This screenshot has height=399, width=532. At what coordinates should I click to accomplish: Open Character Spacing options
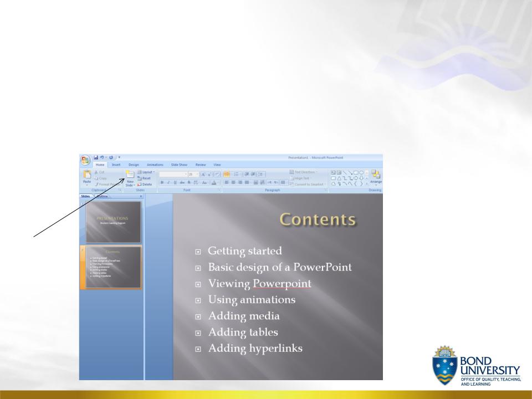tap(196, 182)
